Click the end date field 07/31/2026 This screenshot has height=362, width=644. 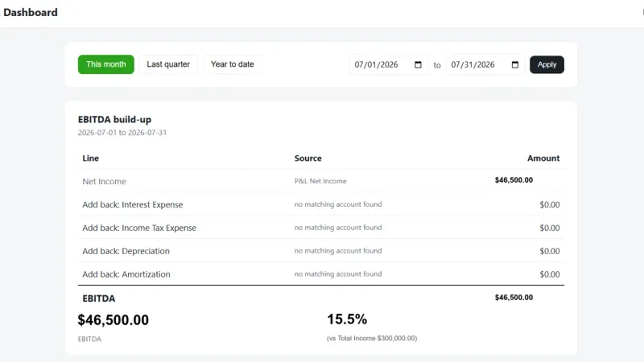pos(485,65)
